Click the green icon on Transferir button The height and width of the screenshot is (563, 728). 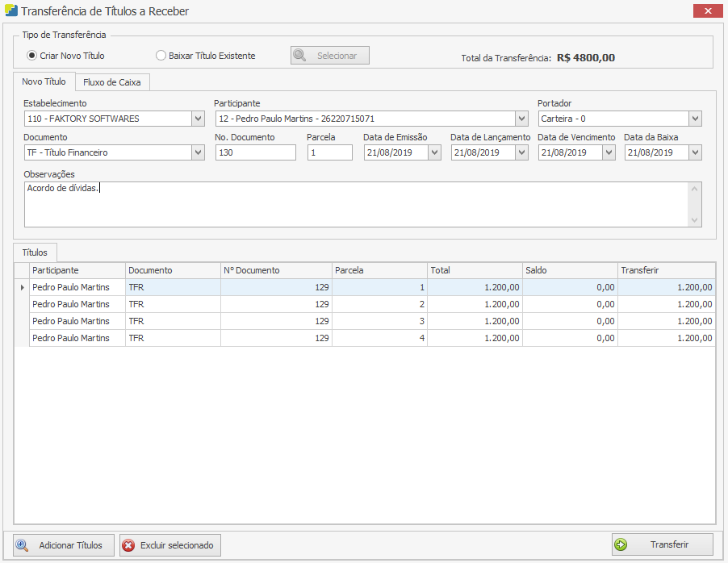point(621,544)
